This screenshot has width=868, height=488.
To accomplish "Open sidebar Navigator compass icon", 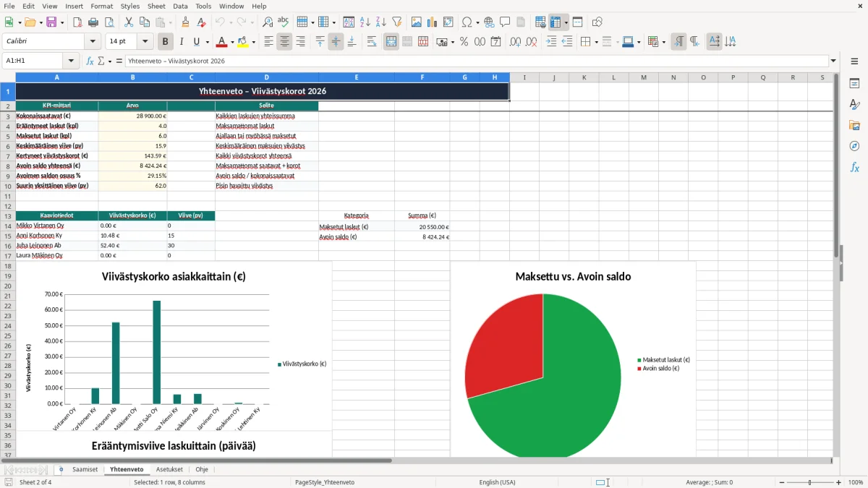I will (x=854, y=146).
